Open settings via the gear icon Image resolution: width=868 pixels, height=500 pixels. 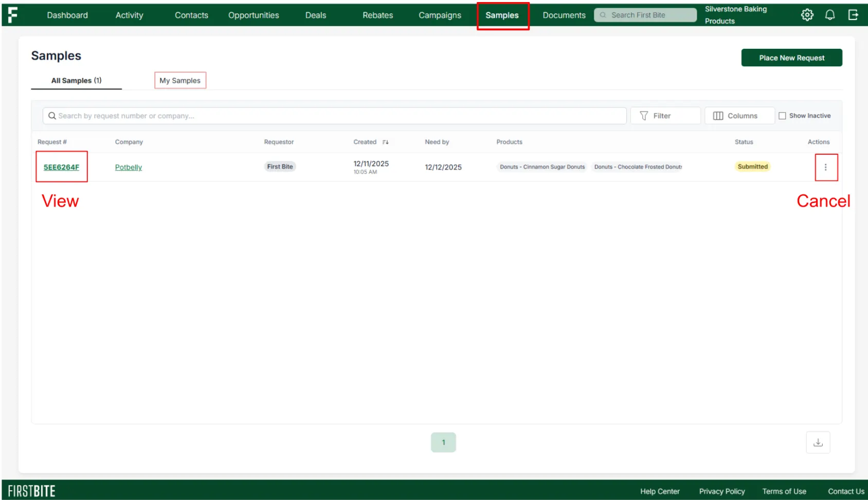(x=807, y=15)
